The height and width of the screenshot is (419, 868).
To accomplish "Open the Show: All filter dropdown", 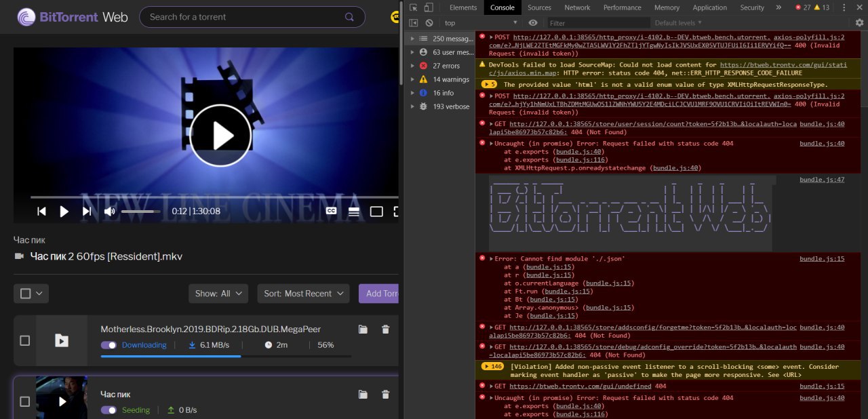I will pos(218,294).
